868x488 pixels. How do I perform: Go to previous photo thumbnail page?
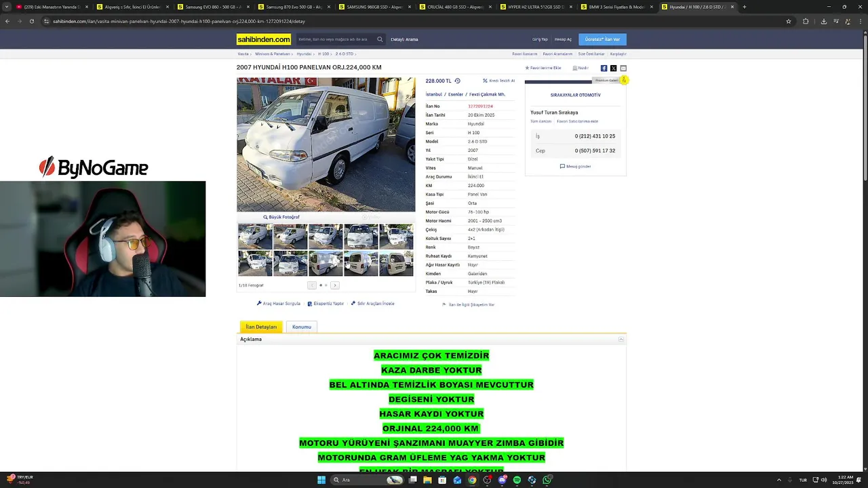pos(312,285)
